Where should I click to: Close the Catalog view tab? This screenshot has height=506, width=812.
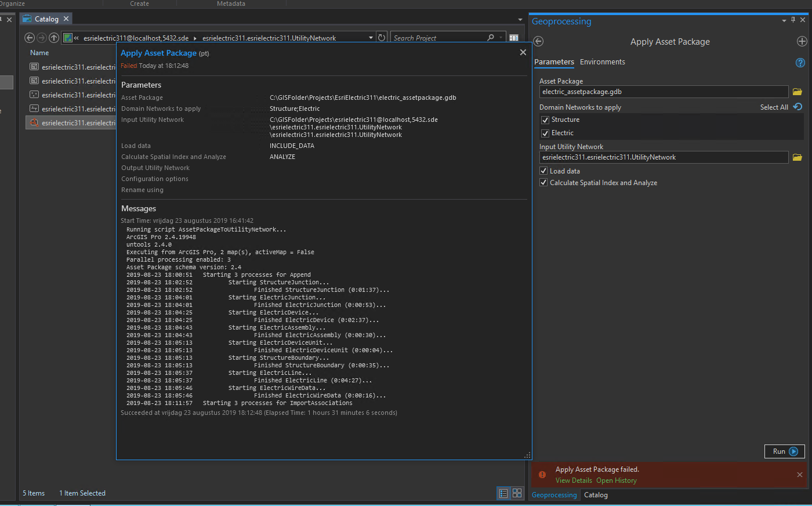(66, 19)
